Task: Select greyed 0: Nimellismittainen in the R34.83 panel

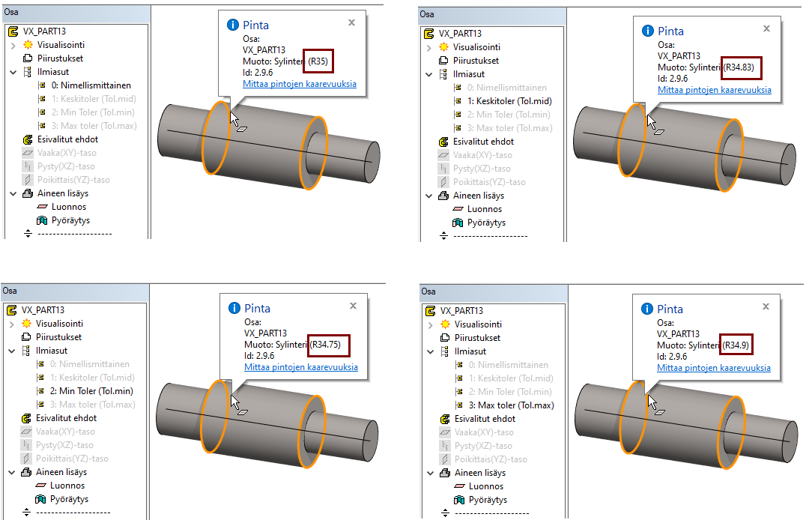Action: coord(507,88)
